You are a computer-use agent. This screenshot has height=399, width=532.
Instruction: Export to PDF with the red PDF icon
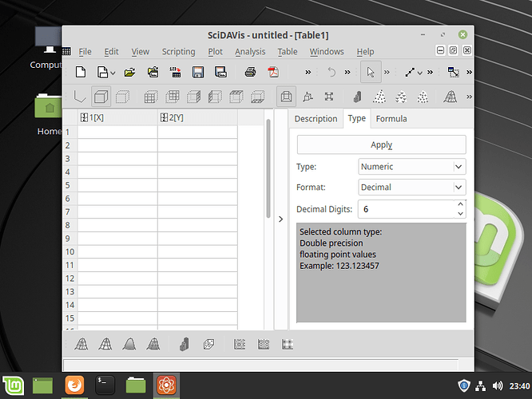click(273, 72)
